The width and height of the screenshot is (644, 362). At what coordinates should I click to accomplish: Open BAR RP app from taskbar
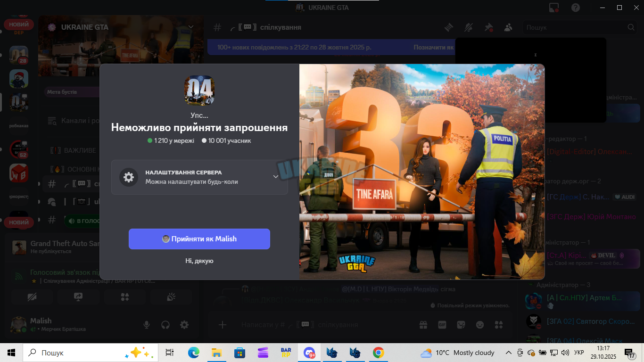(x=286, y=353)
